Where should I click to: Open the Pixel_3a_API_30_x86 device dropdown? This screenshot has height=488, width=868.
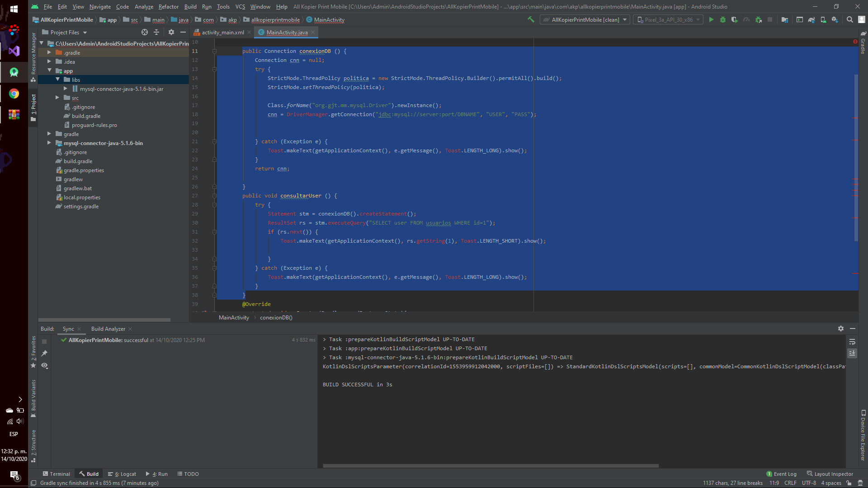[x=668, y=19]
